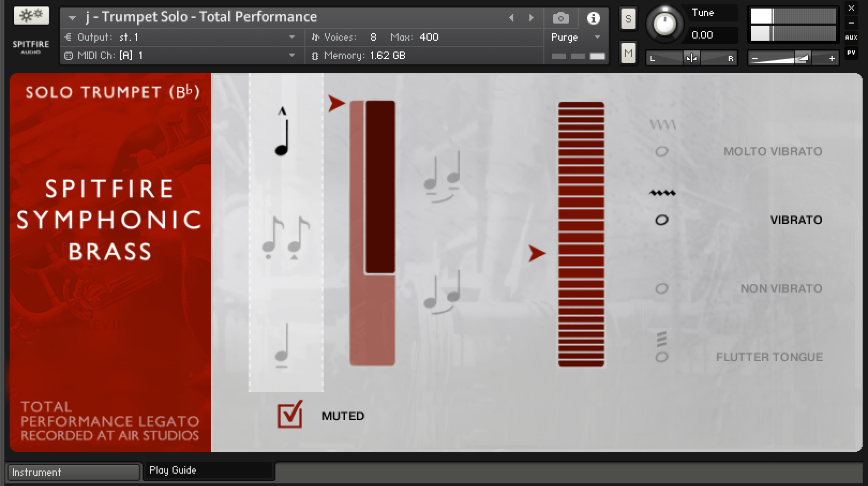Close the instrument with the X button
The width and height of the screenshot is (868, 486).
[851, 8]
